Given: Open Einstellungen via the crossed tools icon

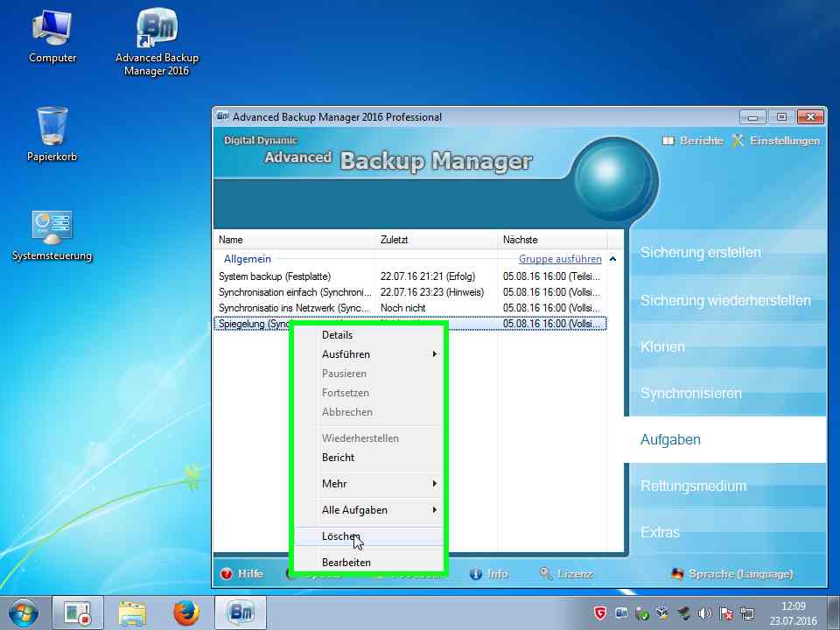Looking at the screenshot, I should tap(738, 140).
